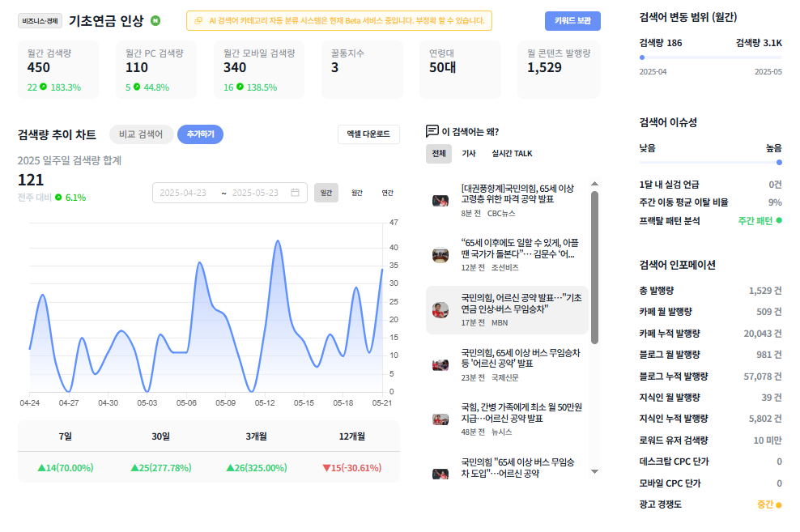Screen dimensions: 800x532
Task: Open the thumbnail of the MBN news article
Action: 440,309
